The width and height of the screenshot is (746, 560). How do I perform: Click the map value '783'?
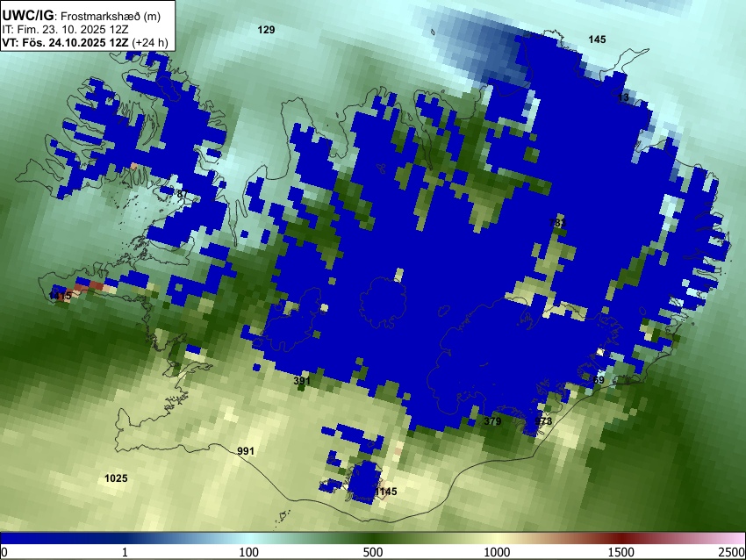click(557, 223)
